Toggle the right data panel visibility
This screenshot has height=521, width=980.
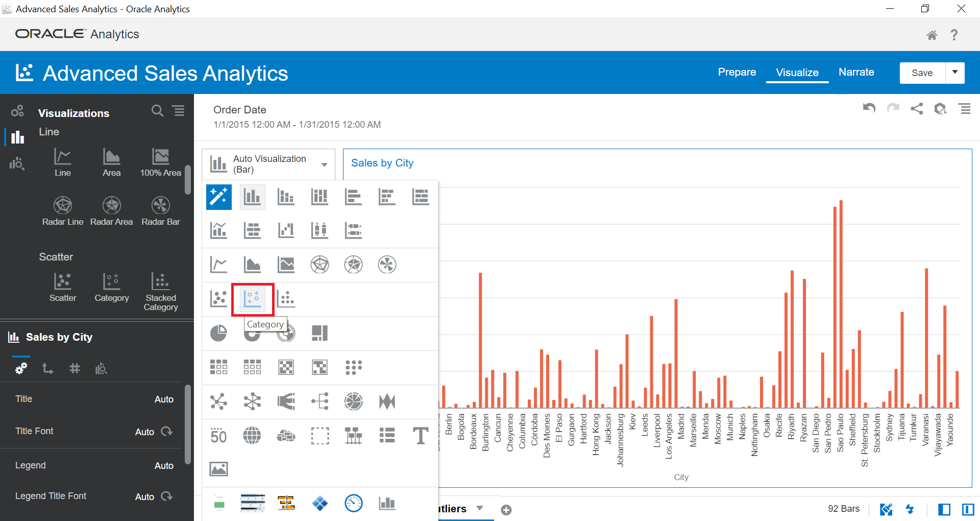coord(968,509)
